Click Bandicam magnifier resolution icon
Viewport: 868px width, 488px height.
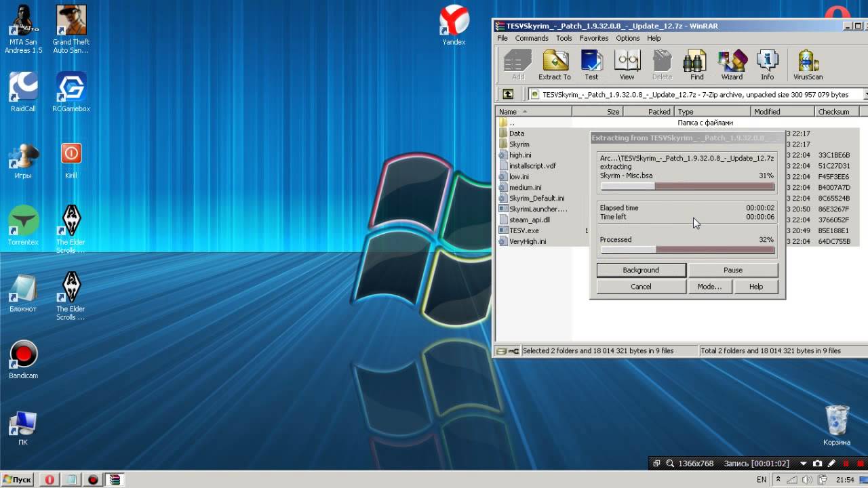click(x=671, y=464)
